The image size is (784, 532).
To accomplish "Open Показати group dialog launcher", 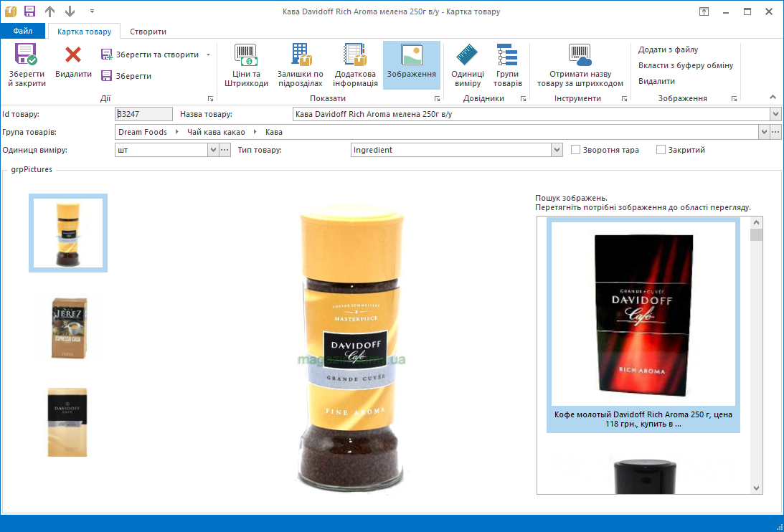I will click(437, 98).
